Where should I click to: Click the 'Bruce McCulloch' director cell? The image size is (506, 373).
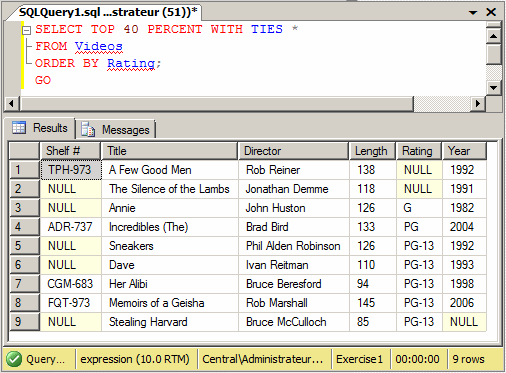coord(294,322)
